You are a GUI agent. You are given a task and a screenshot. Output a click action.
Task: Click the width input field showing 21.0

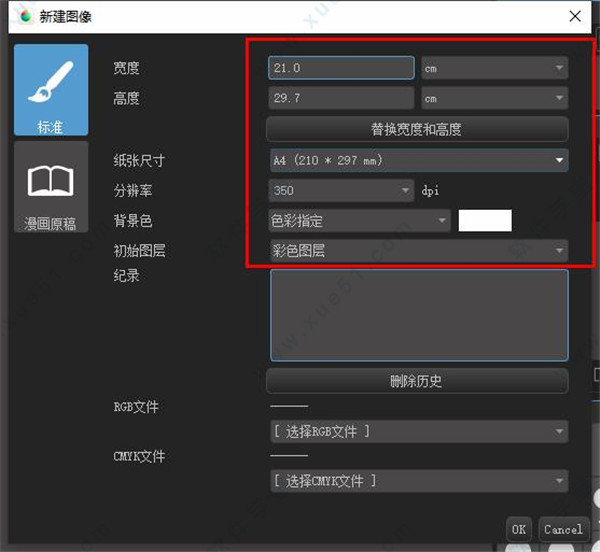[341, 68]
